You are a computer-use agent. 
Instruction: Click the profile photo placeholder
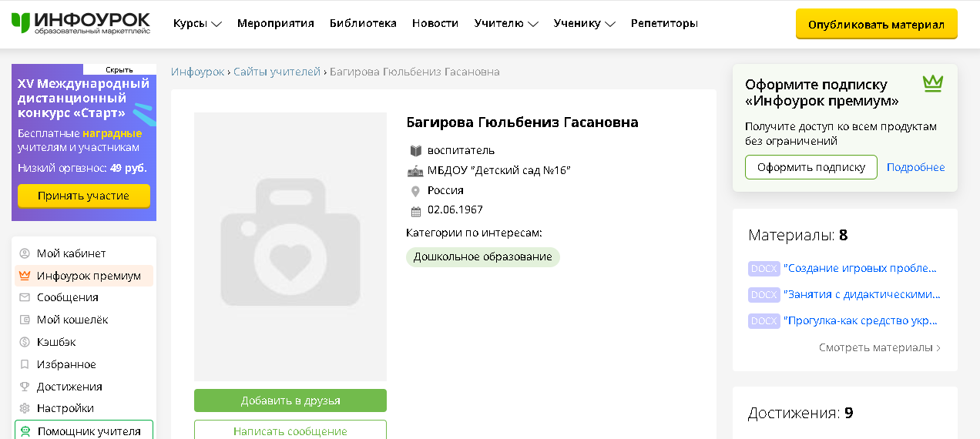pos(290,246)
